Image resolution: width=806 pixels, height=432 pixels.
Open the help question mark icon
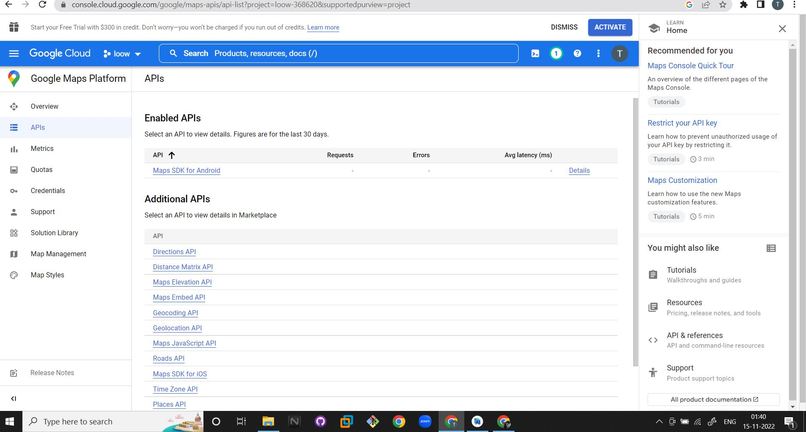pyautogui.click(x=577, y=53)
